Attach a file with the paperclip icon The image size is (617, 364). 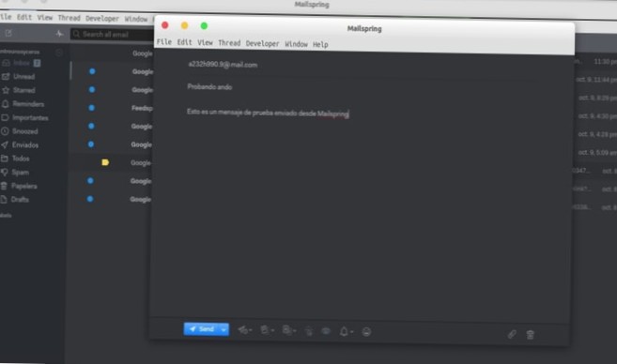pyautogui.click(x=512, y=334)
